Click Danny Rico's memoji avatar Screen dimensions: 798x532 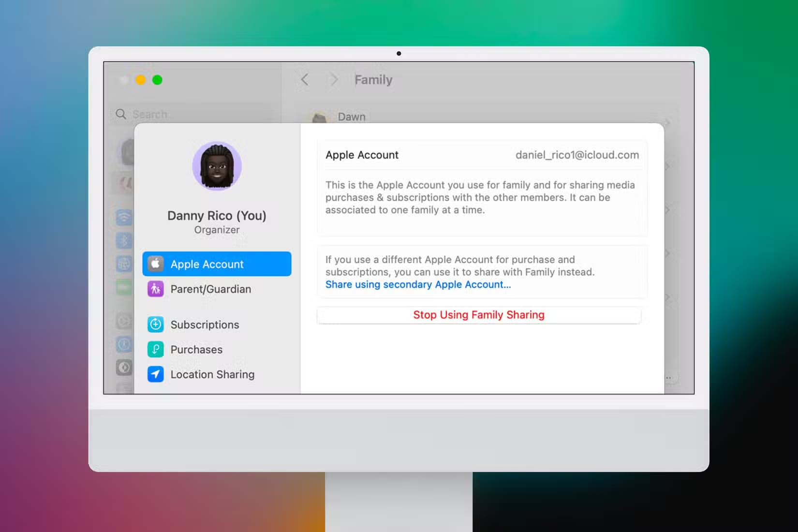tap(217, 166)
